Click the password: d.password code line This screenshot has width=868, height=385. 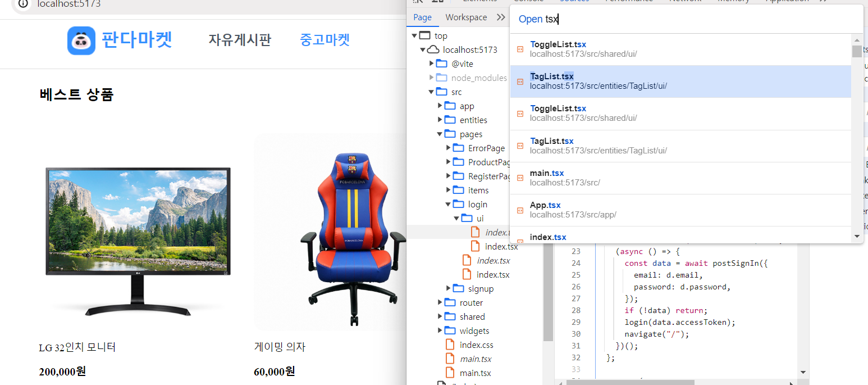[682, 287]
